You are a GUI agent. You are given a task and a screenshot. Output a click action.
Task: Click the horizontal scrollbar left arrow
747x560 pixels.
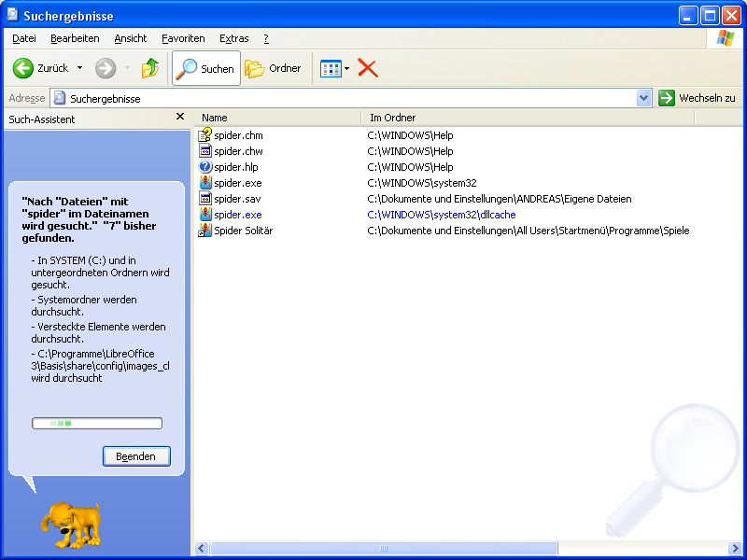click(202, 549)
